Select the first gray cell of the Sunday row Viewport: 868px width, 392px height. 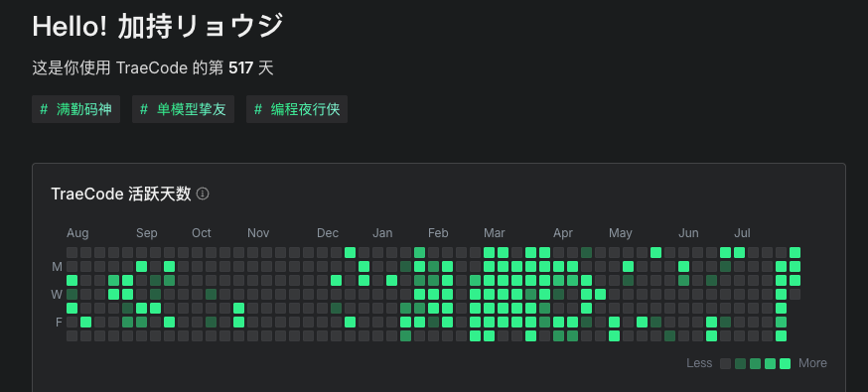click(72, 253)
